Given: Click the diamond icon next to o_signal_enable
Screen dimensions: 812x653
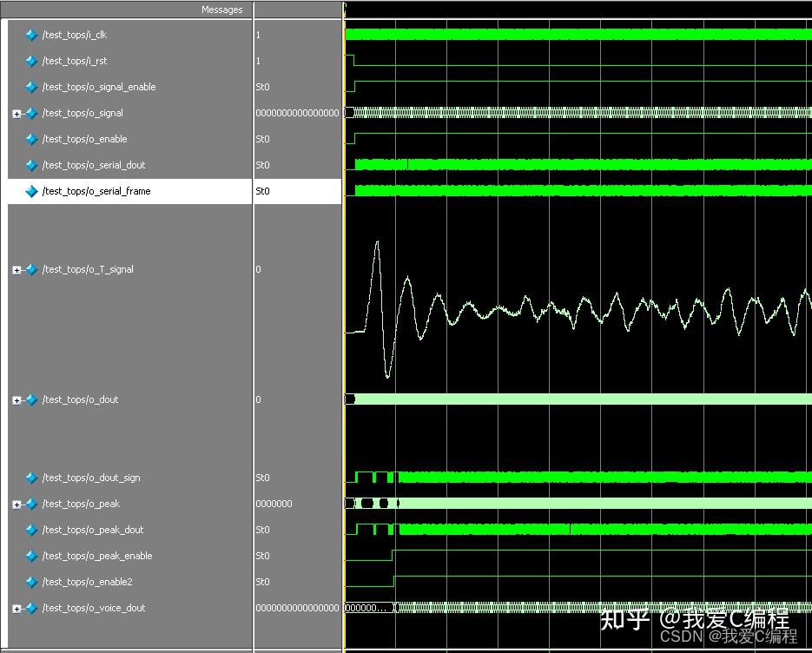Looking at the screenshot, I should click(x=32, y=88).
